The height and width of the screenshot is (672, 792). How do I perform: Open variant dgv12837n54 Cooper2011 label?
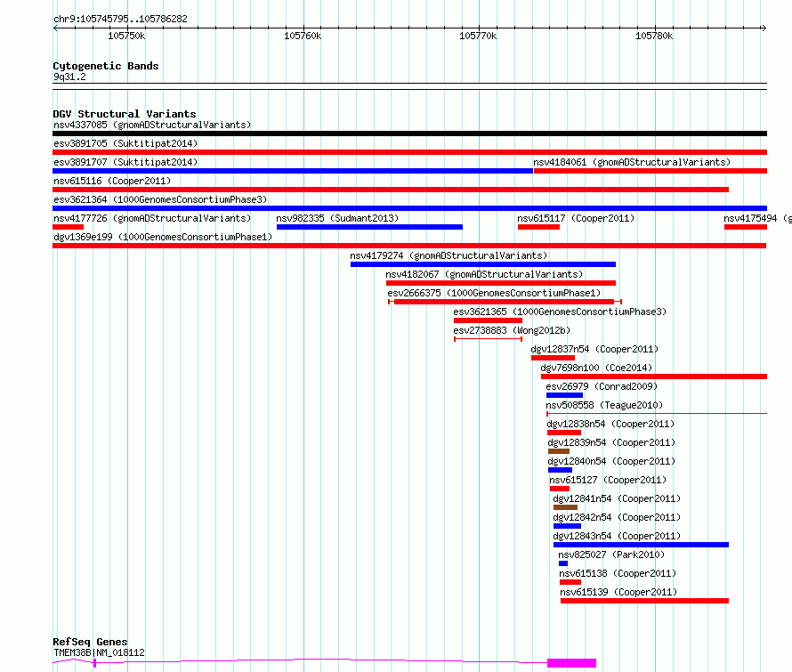[594, 349]
